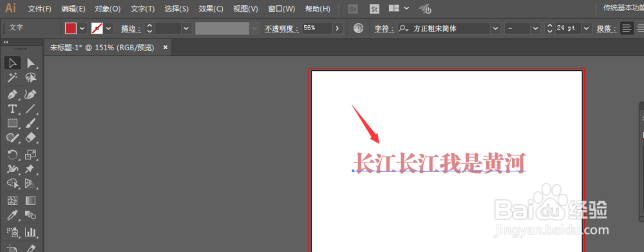This screenshot has width=644, height=252.
Task: Click the 不透明度 opacity panel link
Action: pos(281,28)
